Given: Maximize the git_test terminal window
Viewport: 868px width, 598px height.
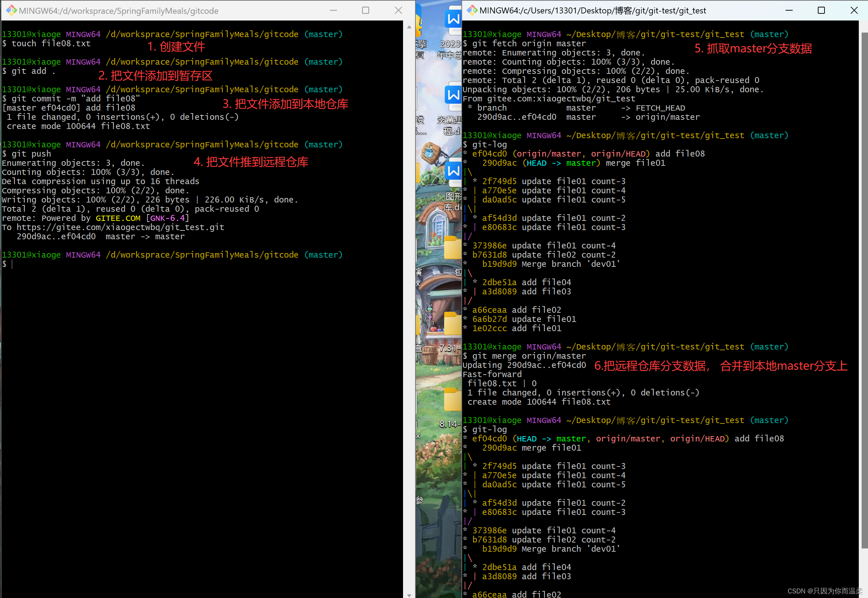Looking at the screenshot, I should [x=821, y=11].
